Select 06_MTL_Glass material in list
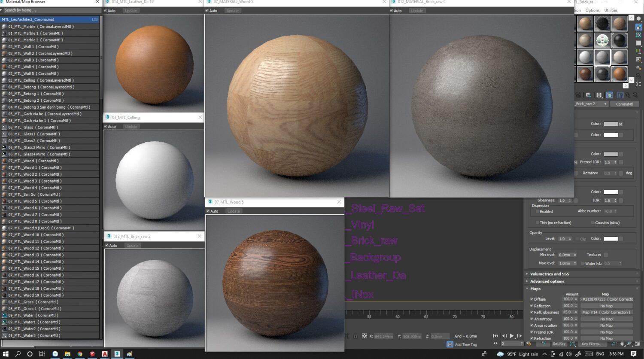This screenshot has width=644, height=359. point(50,127)
